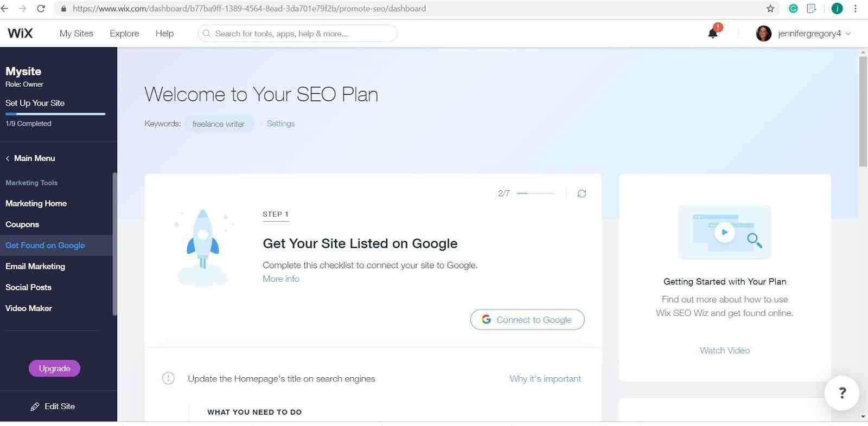Click the magnifier icon in the search bar

pos(206,33)
